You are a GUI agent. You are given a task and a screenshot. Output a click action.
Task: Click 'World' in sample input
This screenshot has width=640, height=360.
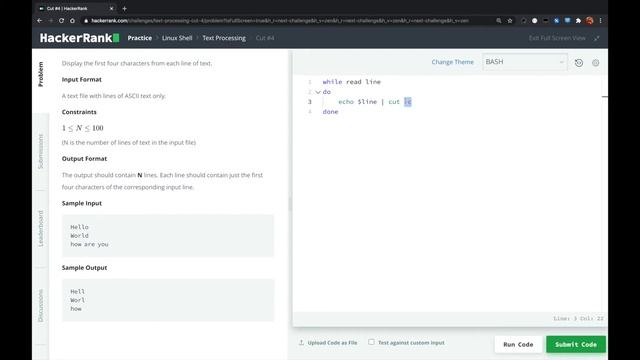79,236
